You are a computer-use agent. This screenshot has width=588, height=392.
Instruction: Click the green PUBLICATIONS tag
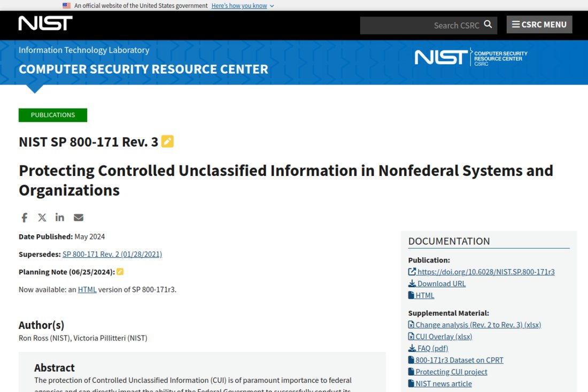[x=53, y=115]
